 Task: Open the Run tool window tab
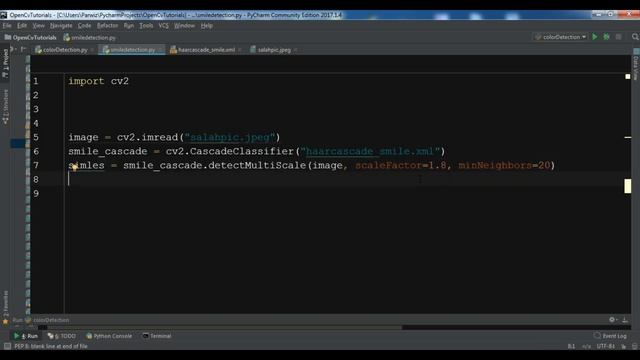26,336
